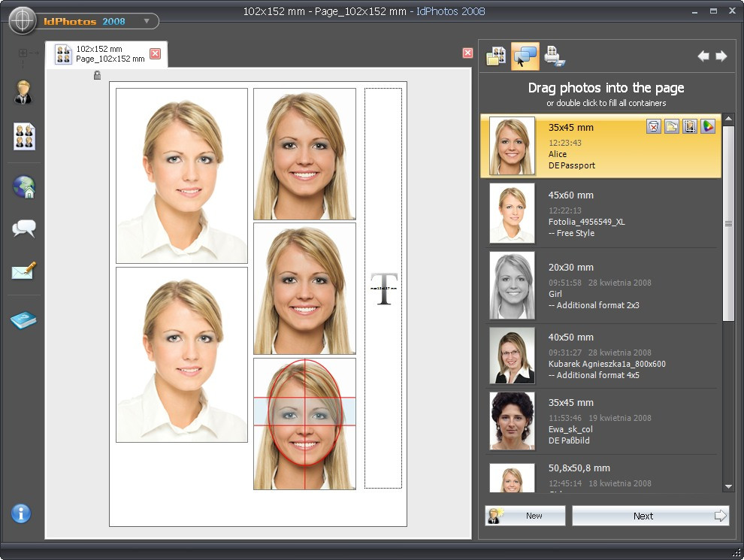Open the single ID photo module icon
The height and width of the screenshot is (560, 744).
[23, 92]
